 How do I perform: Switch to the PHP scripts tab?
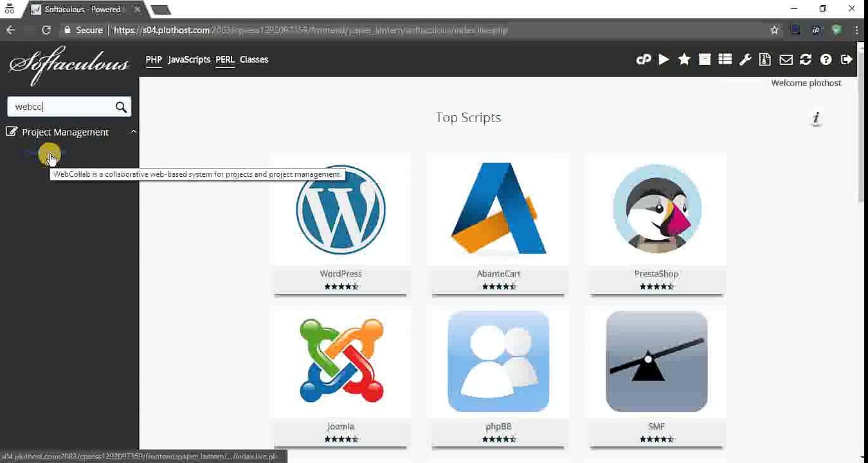click(154, 59)
